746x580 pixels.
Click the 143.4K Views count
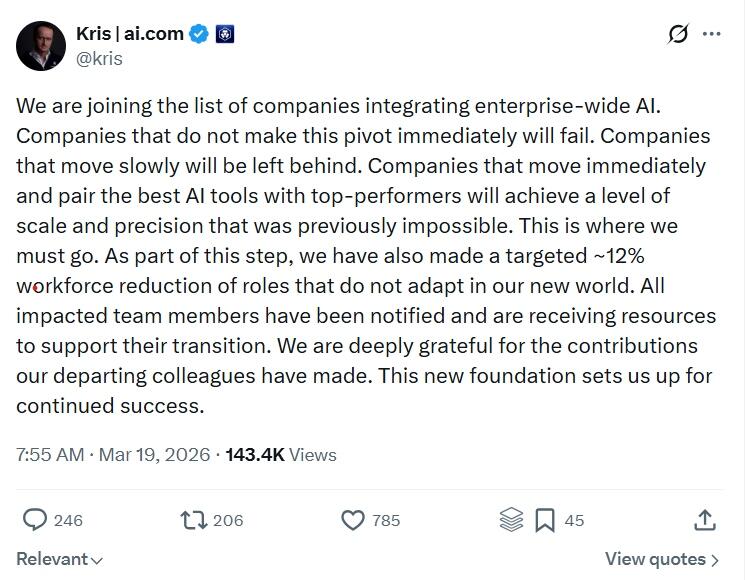[x=281, y=454]
